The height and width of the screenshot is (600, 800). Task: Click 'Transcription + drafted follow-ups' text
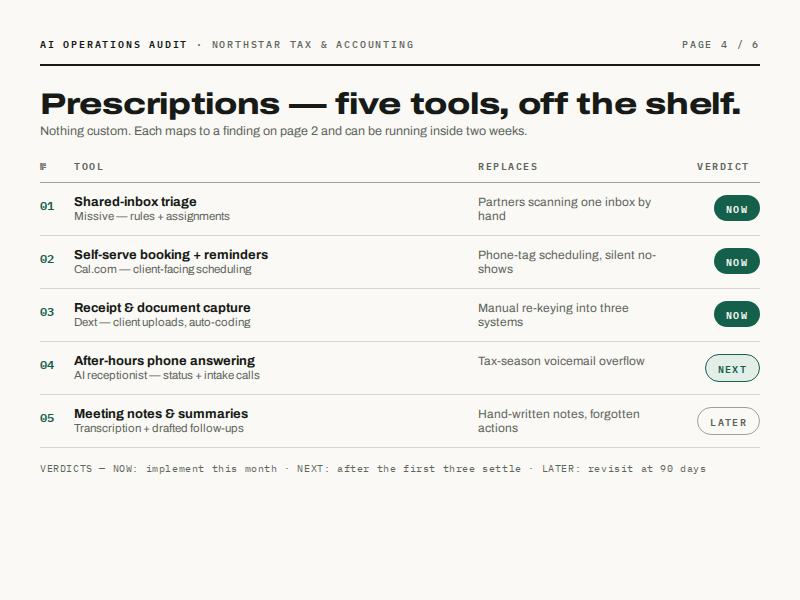tap(159, 429)
